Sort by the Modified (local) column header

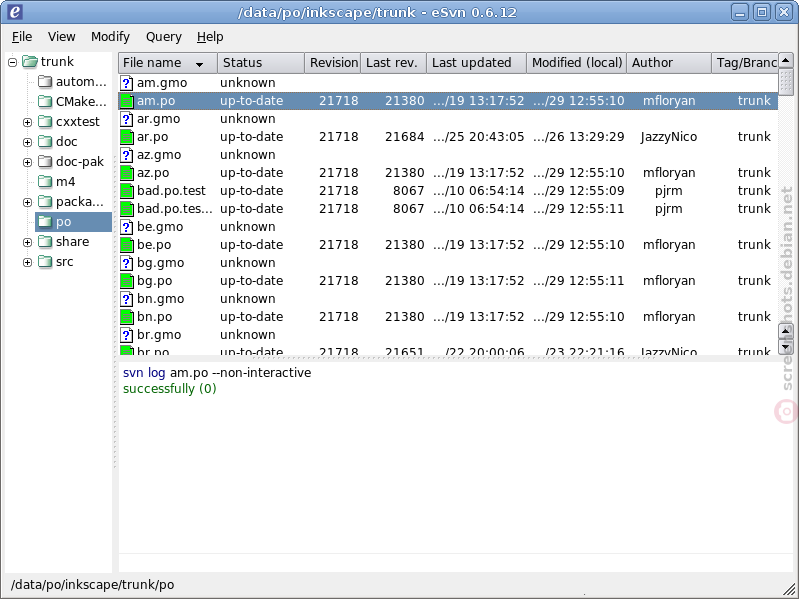577,63
